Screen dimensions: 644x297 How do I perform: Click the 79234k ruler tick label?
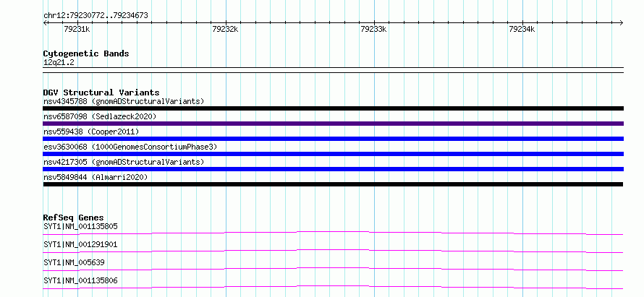(522, 29)
